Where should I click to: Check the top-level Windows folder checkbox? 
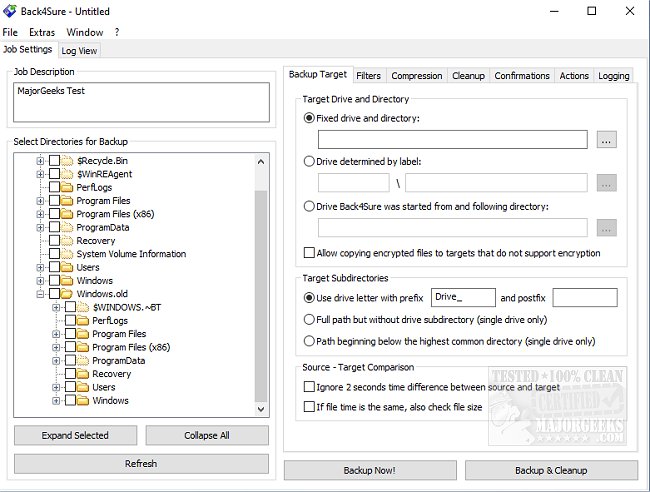pyautogui.click(x=54, y=281)
